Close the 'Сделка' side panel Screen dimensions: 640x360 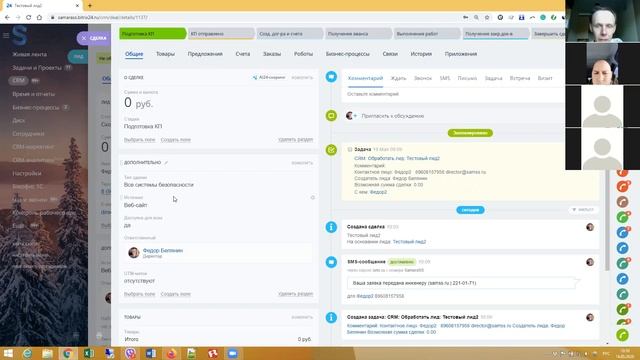pos(84,38)
